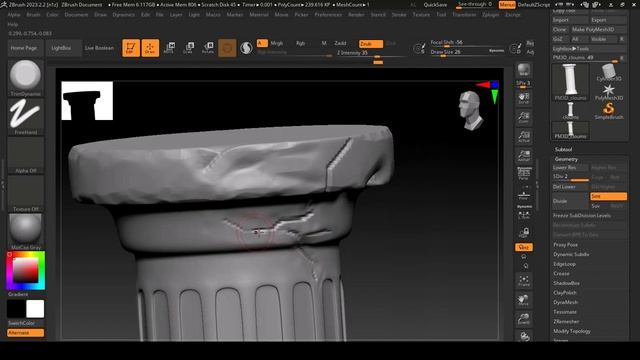640x360 pixels.
Task: Click the Z Intensity 35 slider
Action: 371,53
